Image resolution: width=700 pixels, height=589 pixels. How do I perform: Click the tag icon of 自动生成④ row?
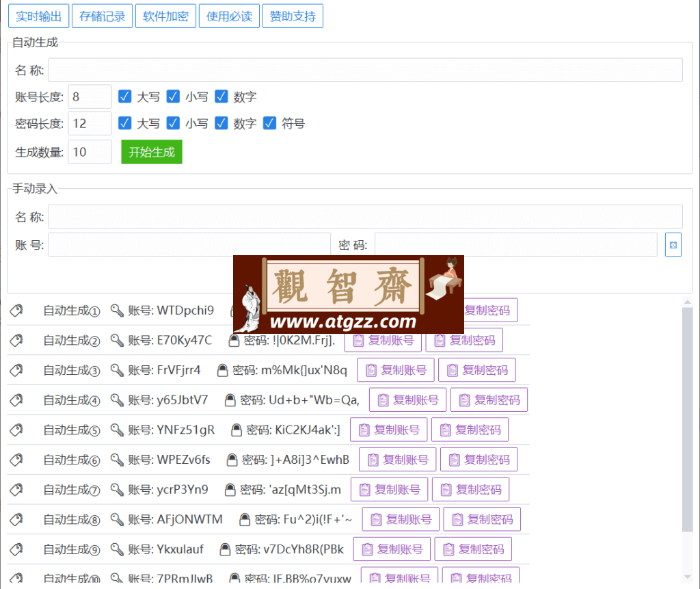click(x=16, y=400)
